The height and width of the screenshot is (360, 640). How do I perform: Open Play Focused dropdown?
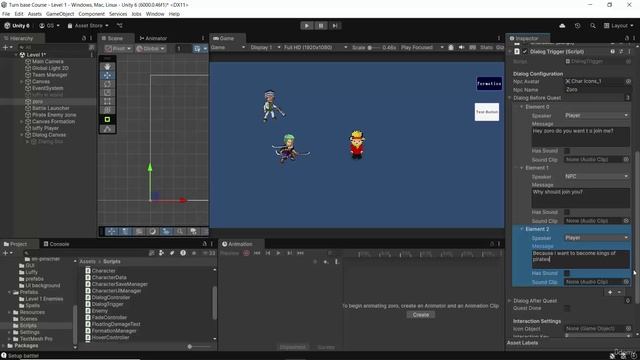pyautogui.click(x=422, y=47)
